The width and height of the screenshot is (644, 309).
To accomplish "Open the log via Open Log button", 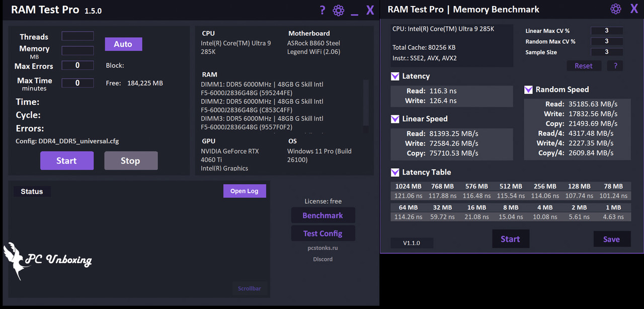I will click(x=245, y=191).
